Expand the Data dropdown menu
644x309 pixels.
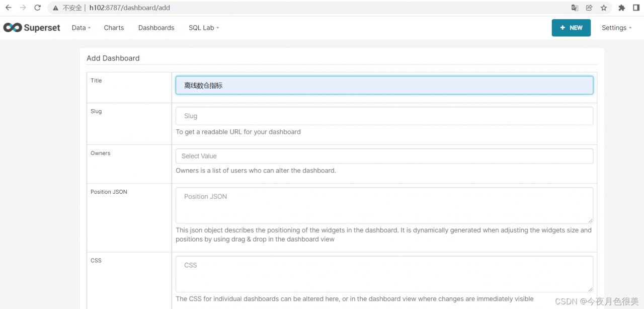pos(81,28)
